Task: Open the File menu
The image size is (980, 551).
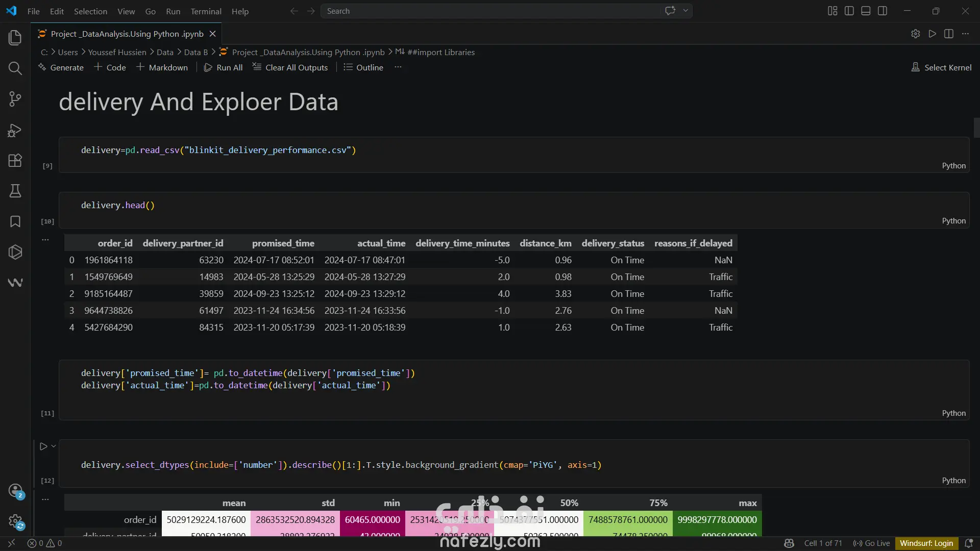Action: [x=34, y=11]
